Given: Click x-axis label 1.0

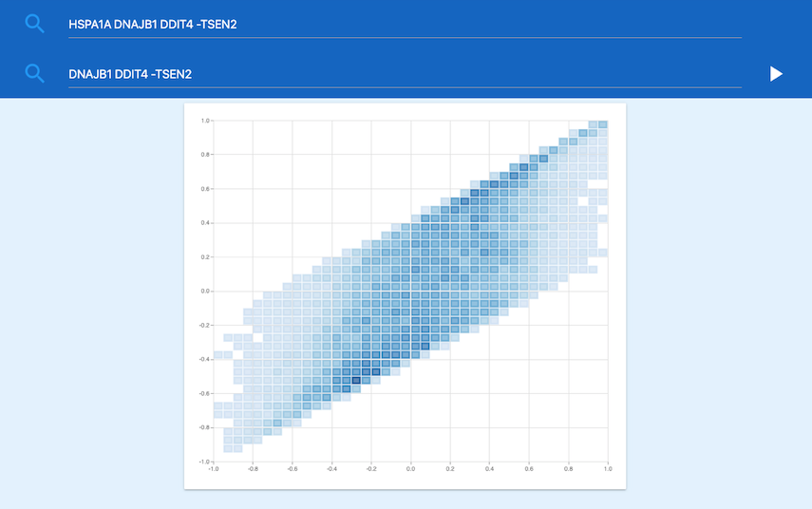Looking at the screenshot, I should pyautogui.click(x=608, y=469).
